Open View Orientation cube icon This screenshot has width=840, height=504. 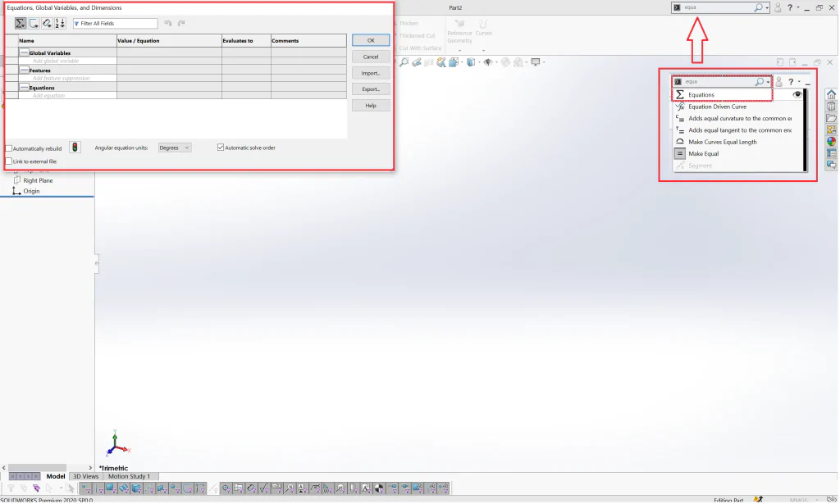(x=454, y=62)
